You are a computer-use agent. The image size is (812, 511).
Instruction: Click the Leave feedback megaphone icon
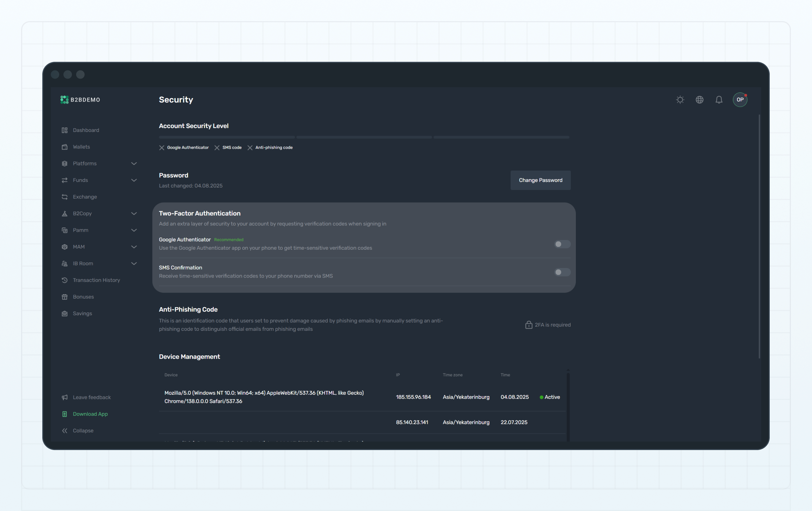tap(64, 397)
